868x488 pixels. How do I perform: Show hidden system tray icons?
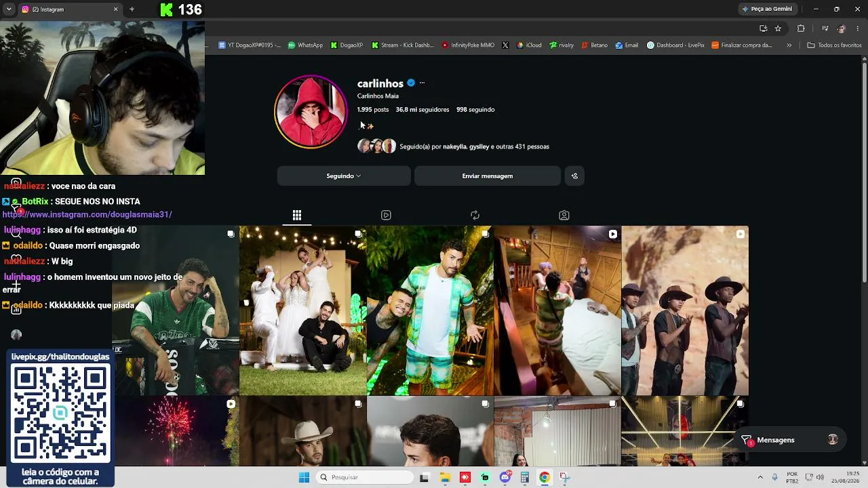pyautogui.click(x=759, y=477)
